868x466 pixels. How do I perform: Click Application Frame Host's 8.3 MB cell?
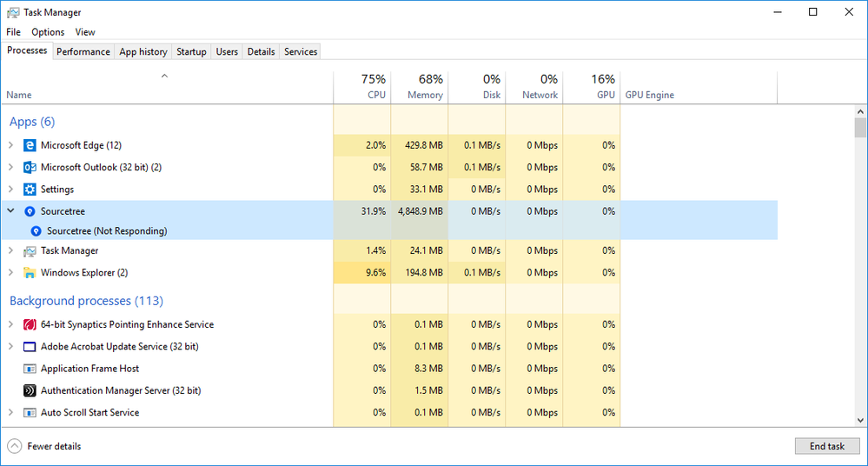(x=420, y=369)
